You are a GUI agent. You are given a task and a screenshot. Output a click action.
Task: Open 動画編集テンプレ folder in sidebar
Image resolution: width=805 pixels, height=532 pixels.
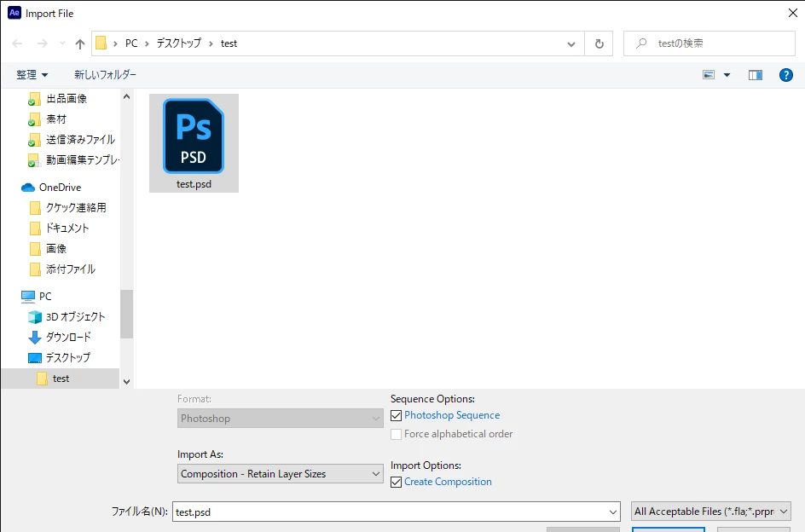coord(82,160)
